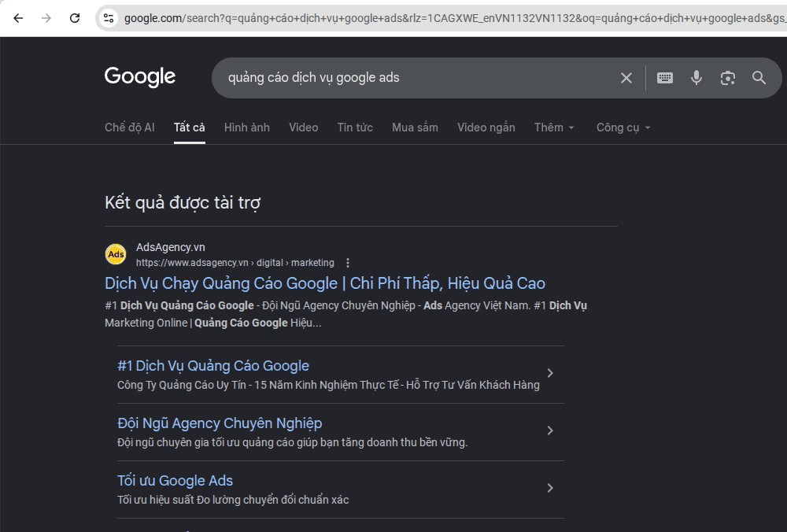Image resolution: width=787 pixels, height=532 pixels.
Task: Open the Tối ưu Google Ads sitelink
Action: point(176,481)
